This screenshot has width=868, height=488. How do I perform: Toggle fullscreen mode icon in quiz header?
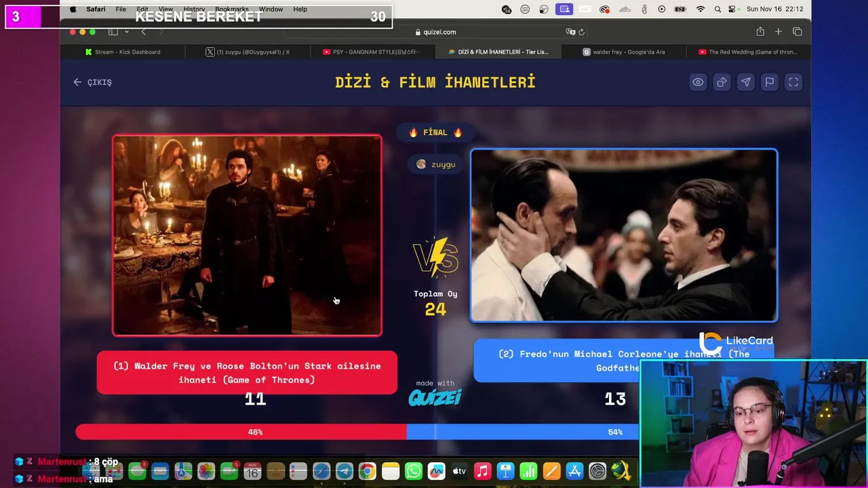coord(793,82)
